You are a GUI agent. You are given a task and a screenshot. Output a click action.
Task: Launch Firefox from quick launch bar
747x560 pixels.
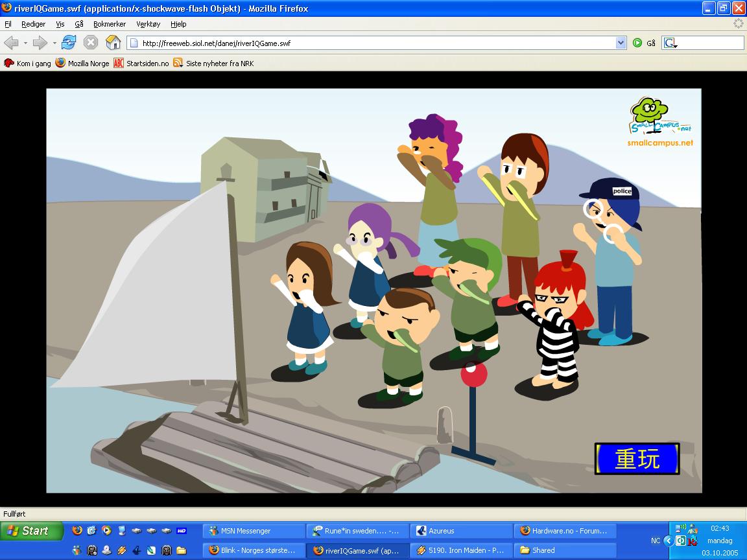pos(77,530)
